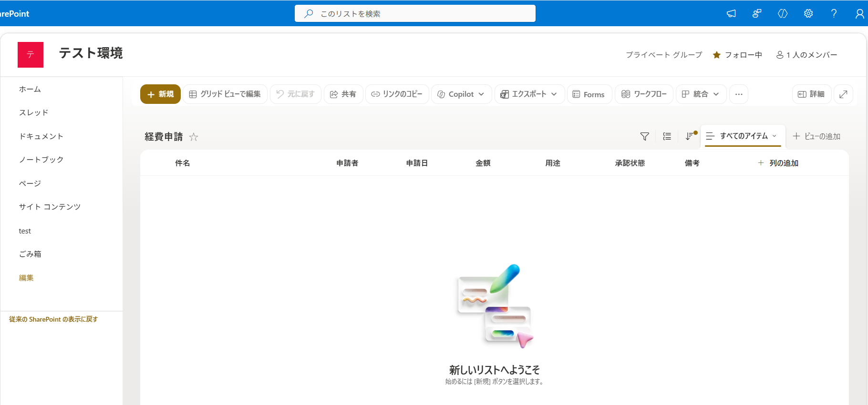The image size is (868, 405).
Task: Open the 件名 column header menu
Action: [182, 163]
